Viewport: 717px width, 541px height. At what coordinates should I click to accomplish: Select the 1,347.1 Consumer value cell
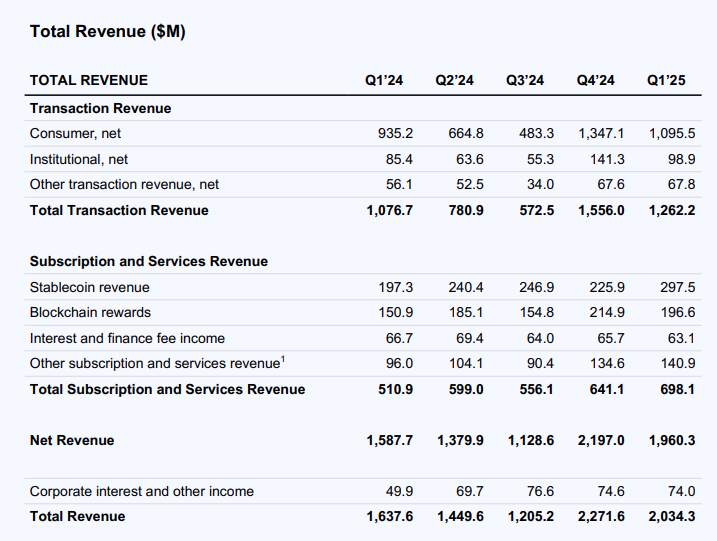point(601,133)
